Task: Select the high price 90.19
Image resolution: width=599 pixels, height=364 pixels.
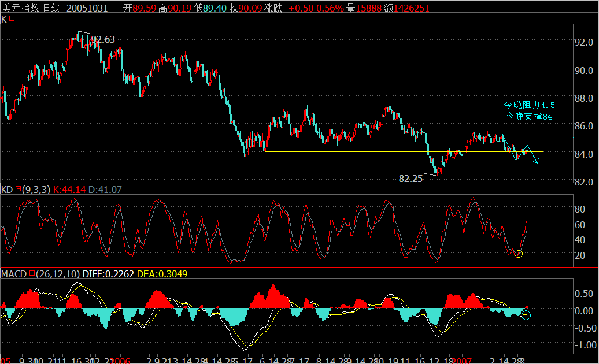Action: 180,8
